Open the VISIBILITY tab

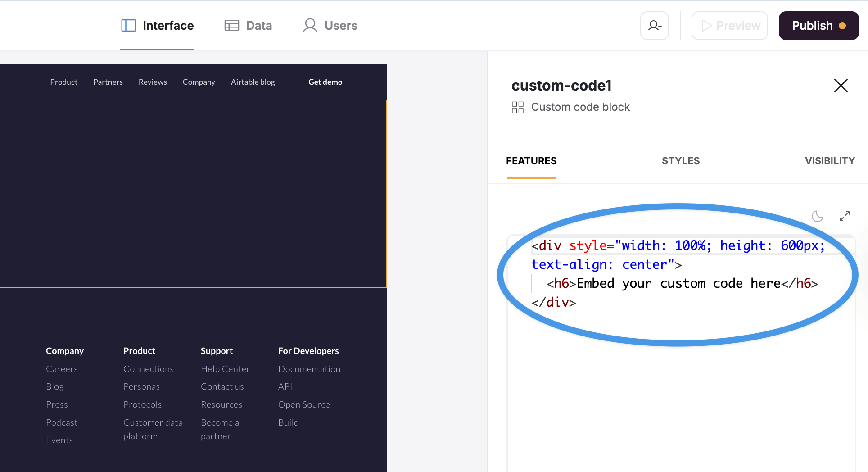(829, 161)
